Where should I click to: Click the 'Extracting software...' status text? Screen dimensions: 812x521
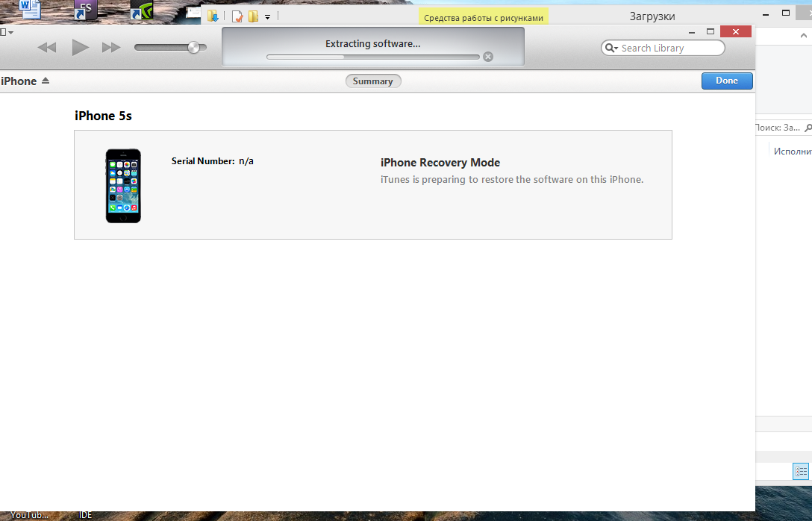click(373, 44)
